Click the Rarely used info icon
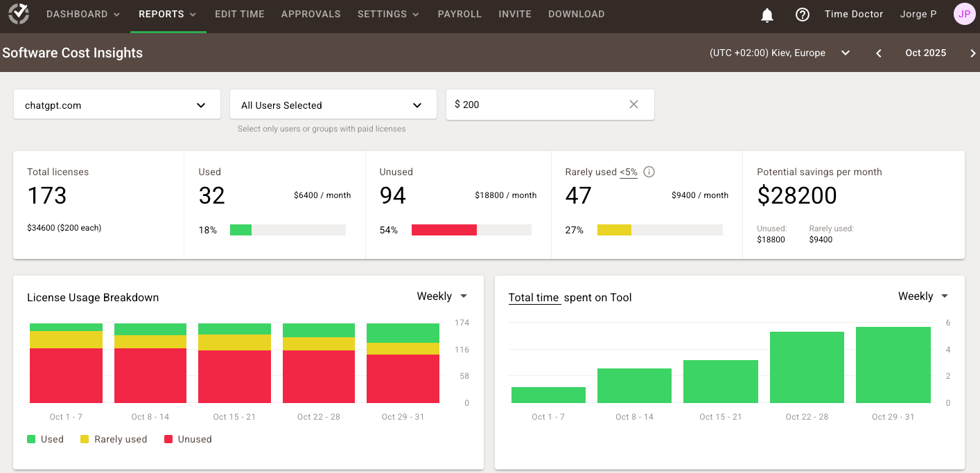The image size is (980, 473). (x=649, y=172)
